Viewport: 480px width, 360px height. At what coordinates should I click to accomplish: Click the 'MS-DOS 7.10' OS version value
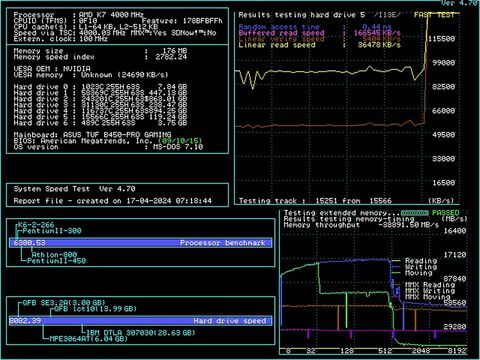click(x=178, y=147)
